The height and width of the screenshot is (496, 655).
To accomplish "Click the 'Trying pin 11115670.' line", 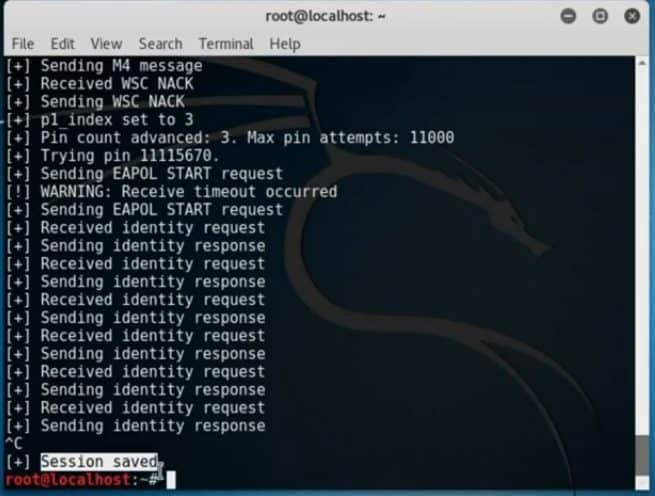I will 113,156.
